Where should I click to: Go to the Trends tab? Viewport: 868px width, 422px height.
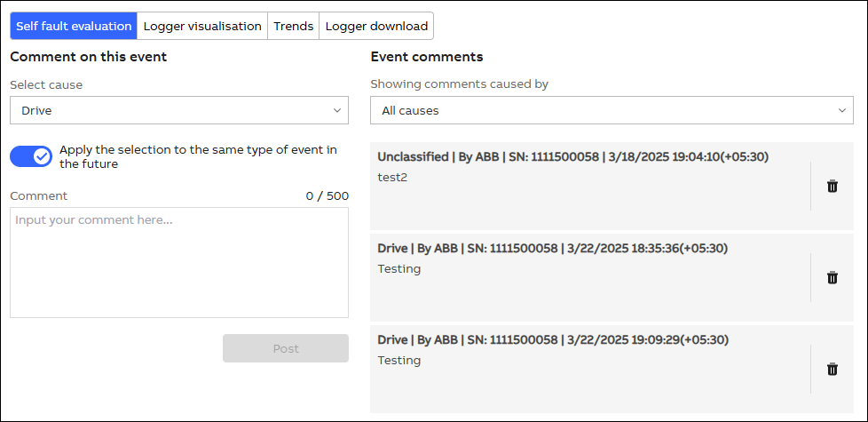click(293, 26)
